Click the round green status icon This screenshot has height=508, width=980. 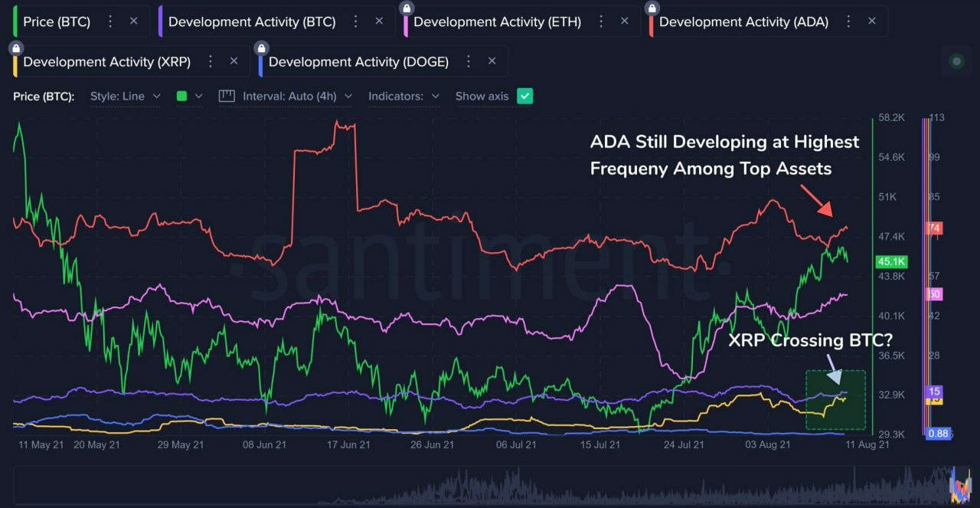pyautogui.click(x=955, y=61)
